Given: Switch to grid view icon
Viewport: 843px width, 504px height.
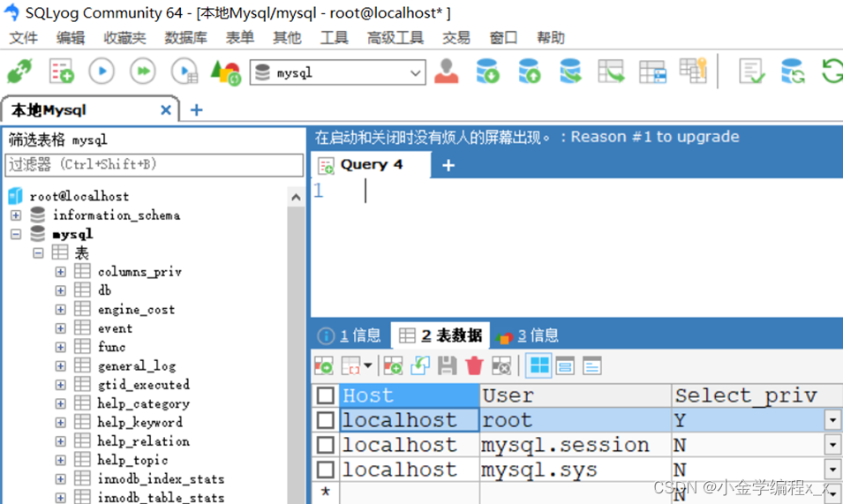Looking at the screenshot, I should [538, 366].
